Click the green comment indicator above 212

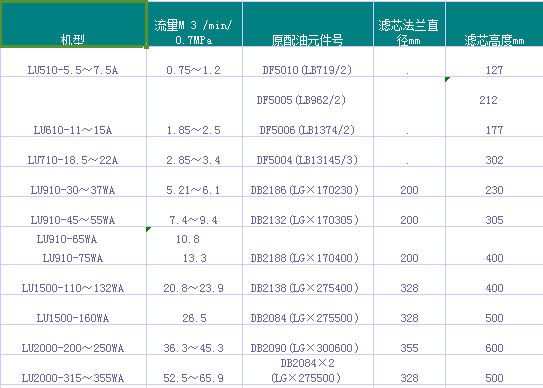coord(447,79)
